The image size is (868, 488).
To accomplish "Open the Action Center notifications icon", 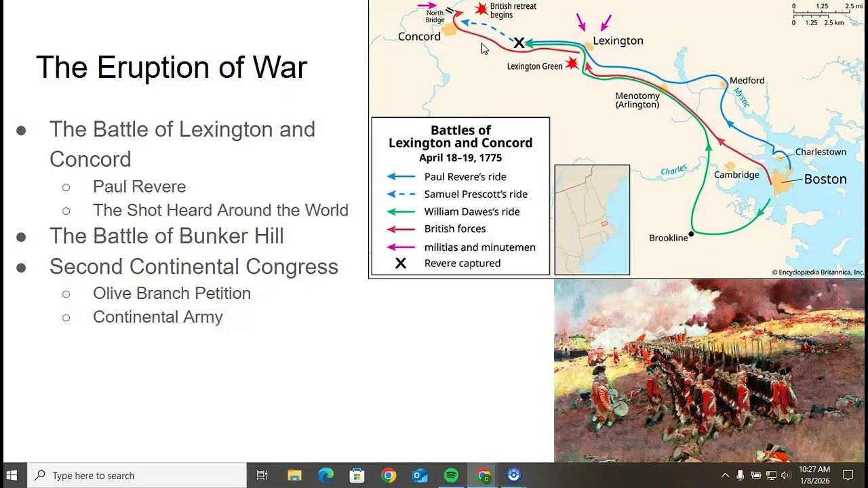I will click(x=848, y=475).
